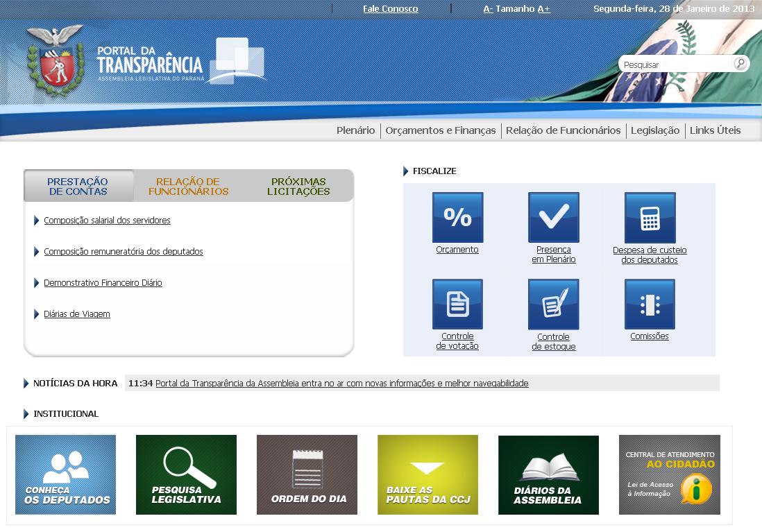Click the Comissões icon

click(x=650, y=304)
